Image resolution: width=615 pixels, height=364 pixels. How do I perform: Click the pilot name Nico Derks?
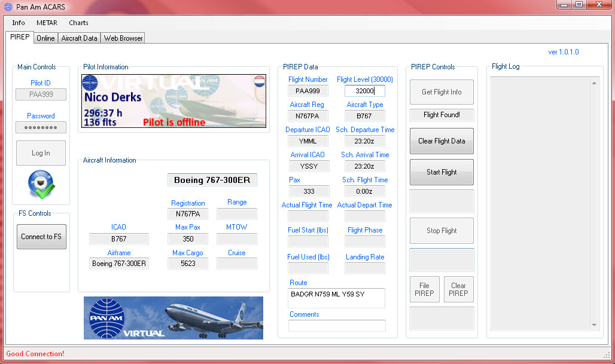pyautogui.click(x=112, y=97)
